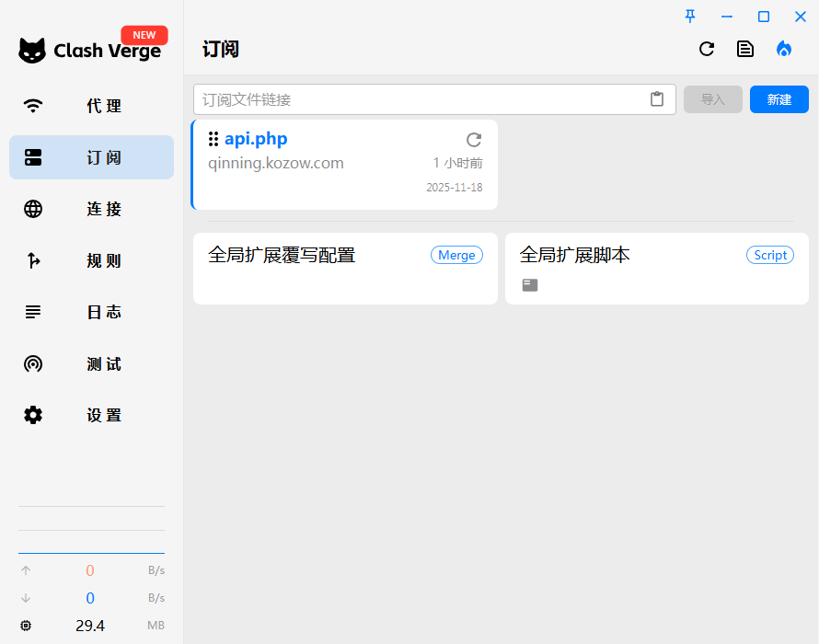Open the 连接 connections page
Screen dimensions: 819x644
click(x=91, y=209)
